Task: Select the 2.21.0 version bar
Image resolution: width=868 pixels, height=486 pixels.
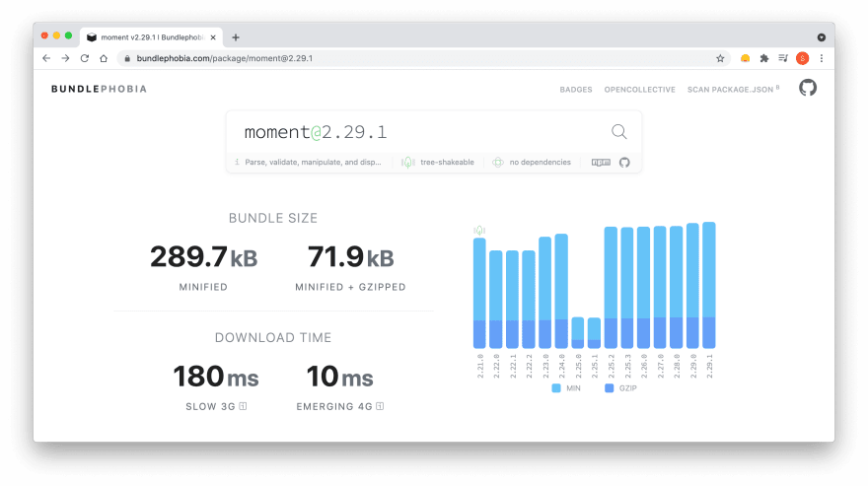Action: point(479,294)
